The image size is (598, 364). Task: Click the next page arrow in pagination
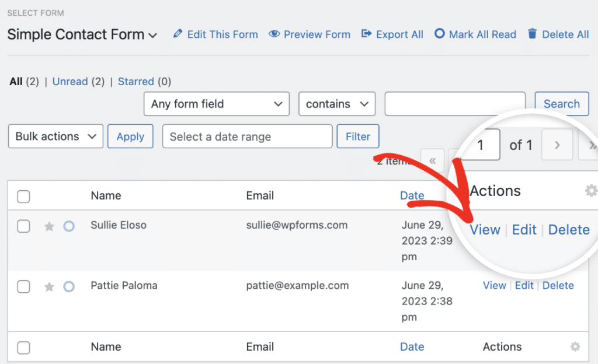pos(557,145)
